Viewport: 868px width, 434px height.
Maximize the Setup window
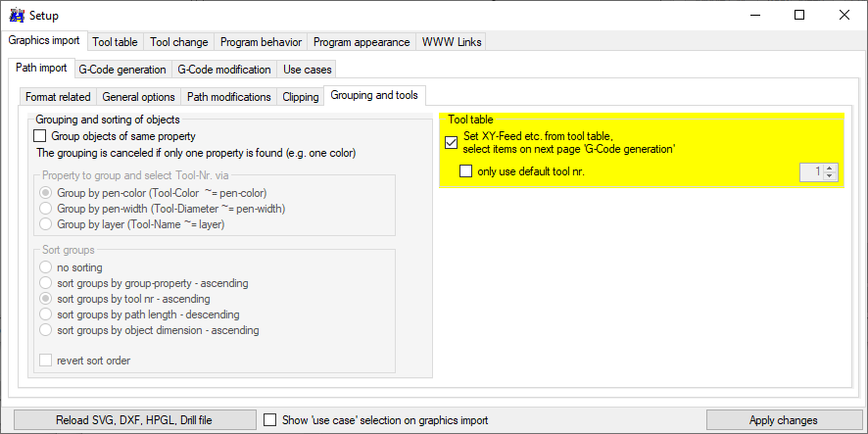coord(799,16)
